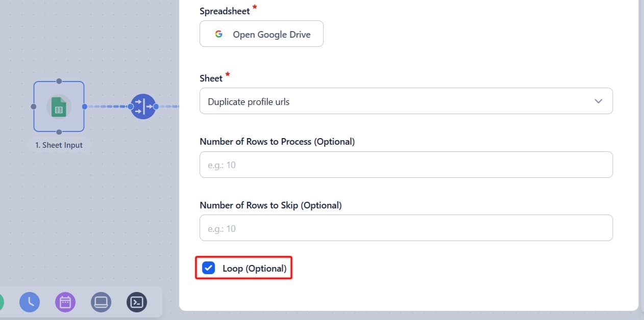Focus the Number of Rows to Skip field

pos(406,228)
